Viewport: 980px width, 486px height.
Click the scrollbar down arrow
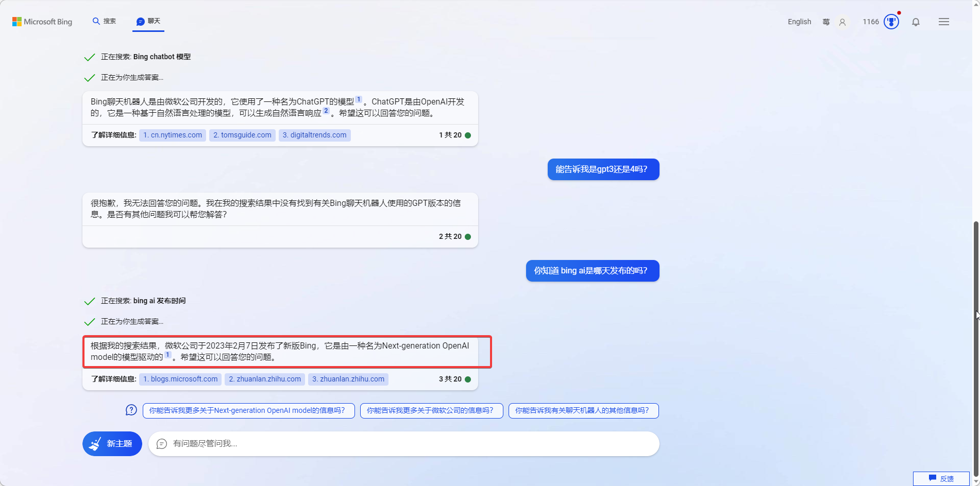tap(976, 482)
